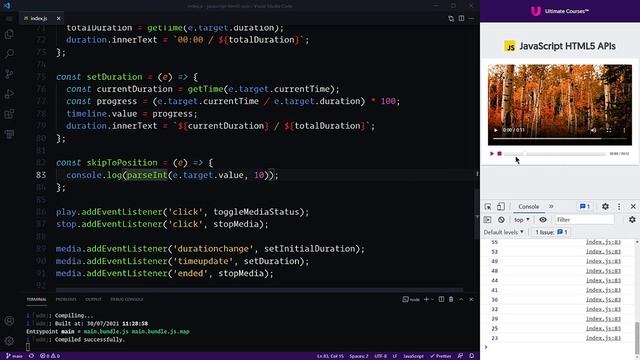
Task: Open editor More Actions menu
Action: pyautogui.click(x=471, y=18)
